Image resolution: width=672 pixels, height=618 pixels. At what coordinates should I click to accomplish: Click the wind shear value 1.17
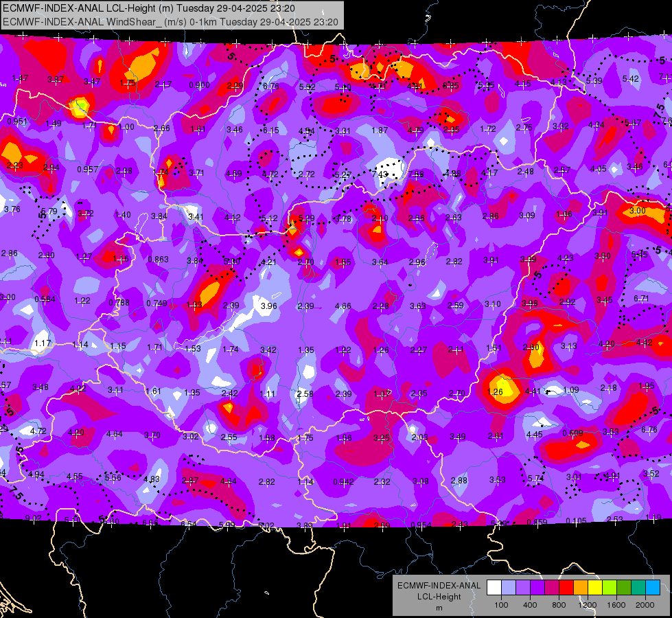43,343
